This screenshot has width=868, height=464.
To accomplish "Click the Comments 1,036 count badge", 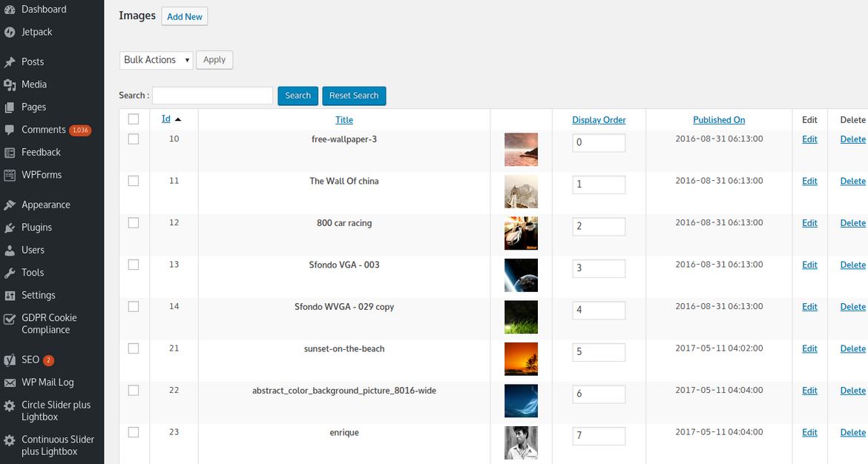I will 80,130.
